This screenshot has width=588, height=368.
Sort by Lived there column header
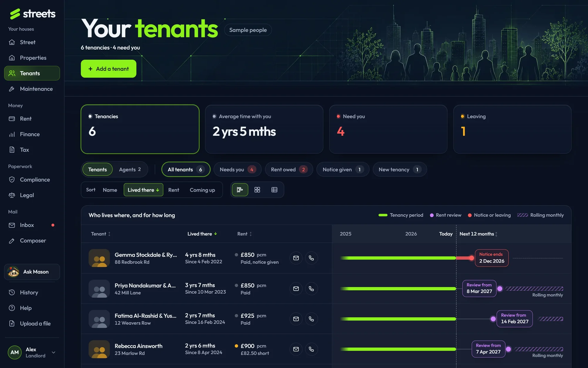[202, 234]
